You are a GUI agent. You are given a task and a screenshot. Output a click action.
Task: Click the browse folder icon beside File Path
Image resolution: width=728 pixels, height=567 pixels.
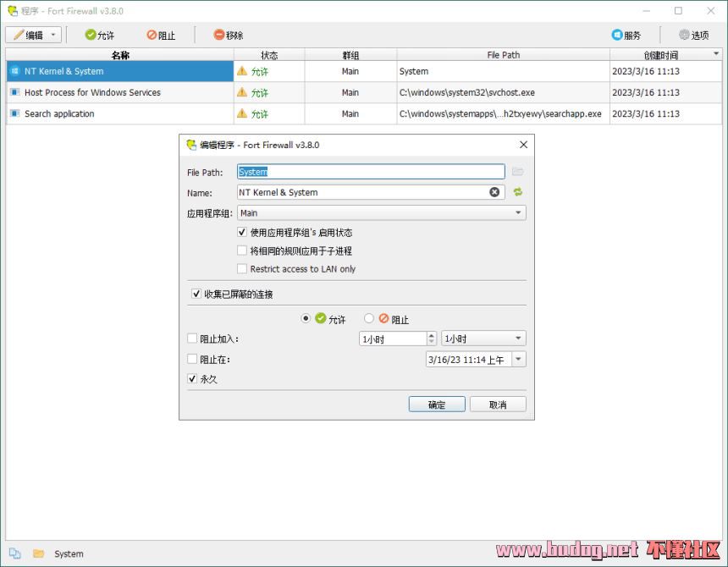pos(518,172)
